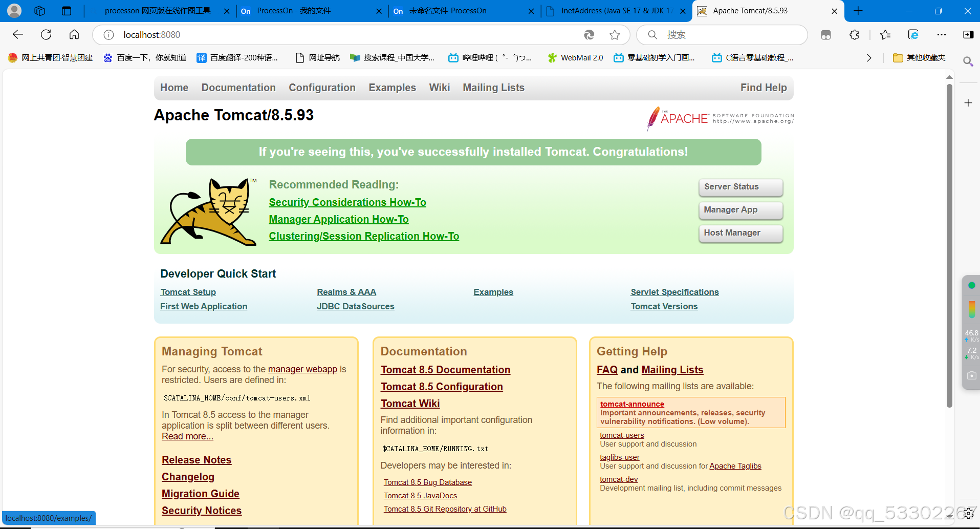The height and width of the screenshot is (529, 980).
Task: Expand the hidden bookmarks chevron
Action: click(868, 58)
